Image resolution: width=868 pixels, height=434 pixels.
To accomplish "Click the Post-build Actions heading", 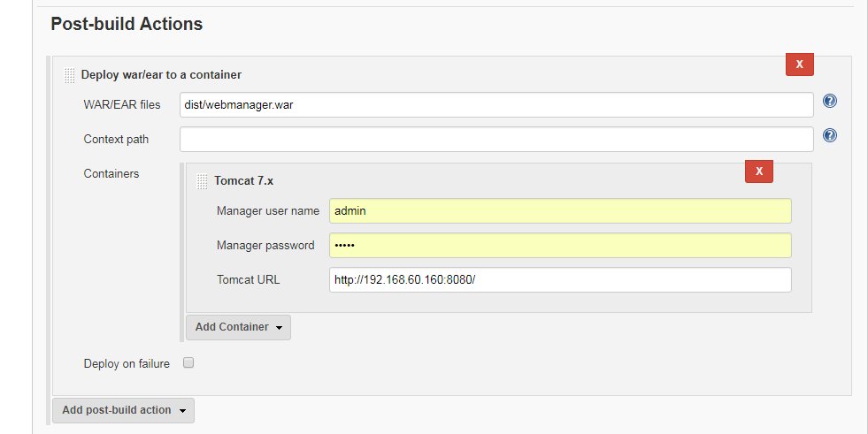I will click(127, 24).
